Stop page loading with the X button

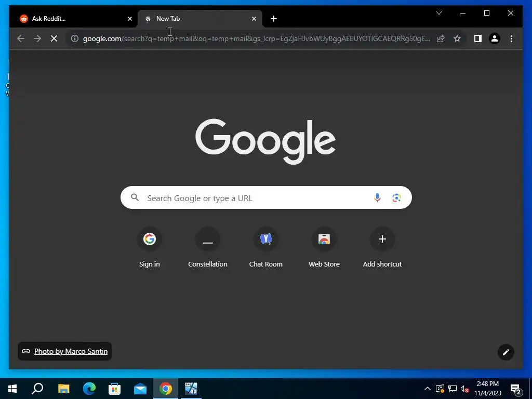coord(54,38)
